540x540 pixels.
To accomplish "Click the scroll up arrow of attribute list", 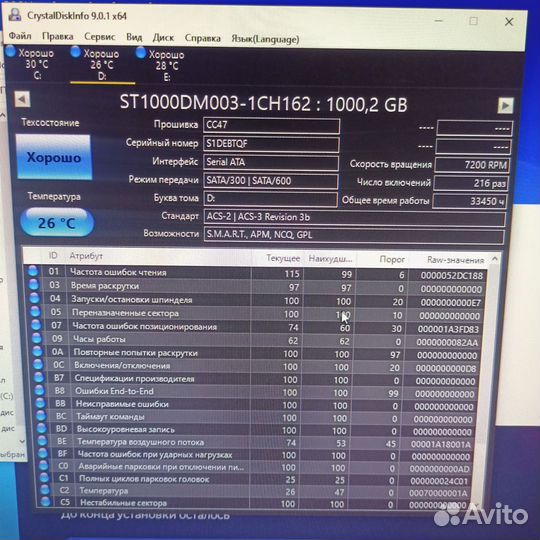I will (x=495, y=259).
